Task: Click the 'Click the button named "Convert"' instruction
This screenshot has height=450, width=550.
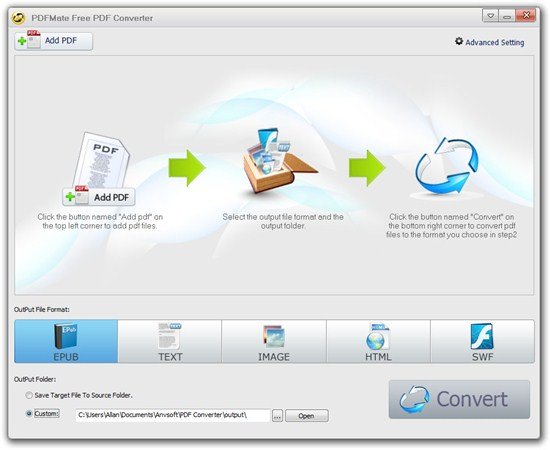Action: click(x=451, y=226)
